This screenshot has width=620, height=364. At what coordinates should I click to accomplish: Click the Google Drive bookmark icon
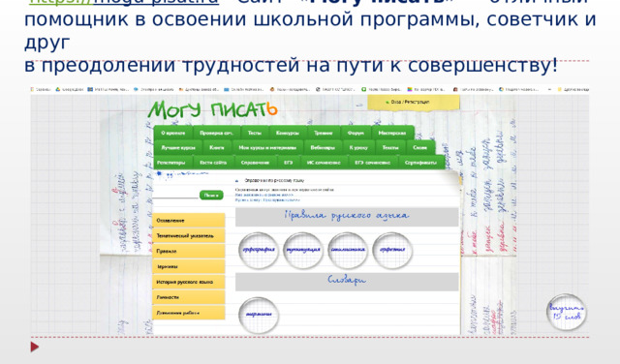click(58, 90)
